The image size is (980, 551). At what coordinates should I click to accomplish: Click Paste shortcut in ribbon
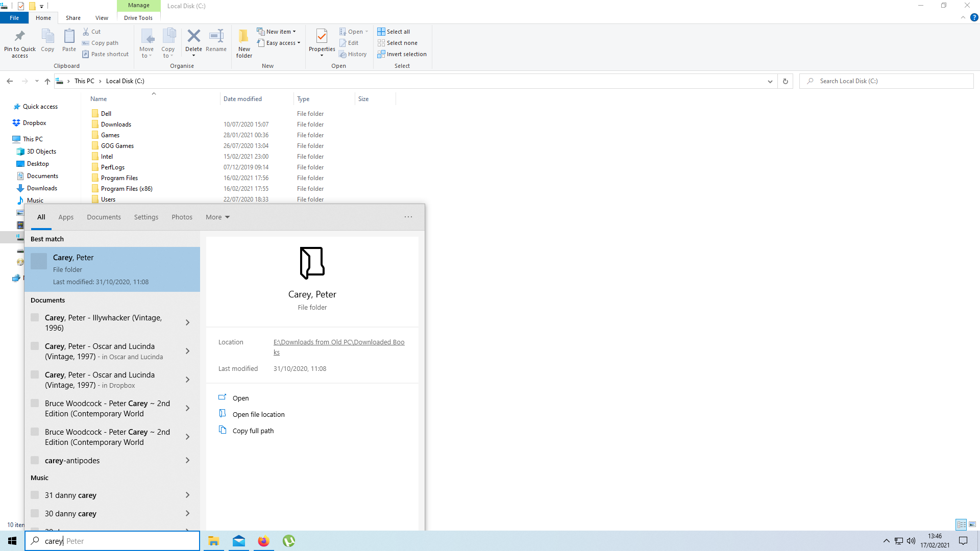(105, 54)
